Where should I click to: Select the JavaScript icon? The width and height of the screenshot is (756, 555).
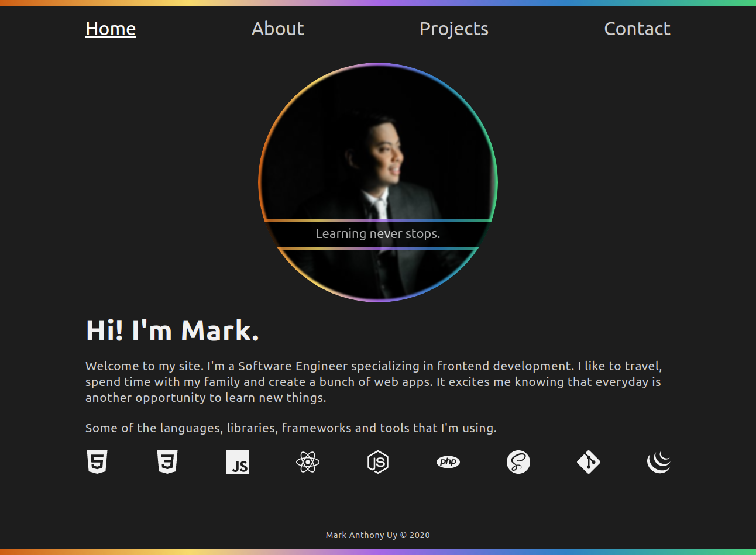click(237, 461)
